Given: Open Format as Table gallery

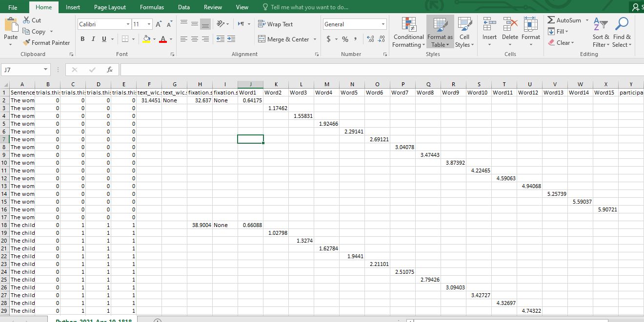Looking at the screenshot, I should point(440,32).
